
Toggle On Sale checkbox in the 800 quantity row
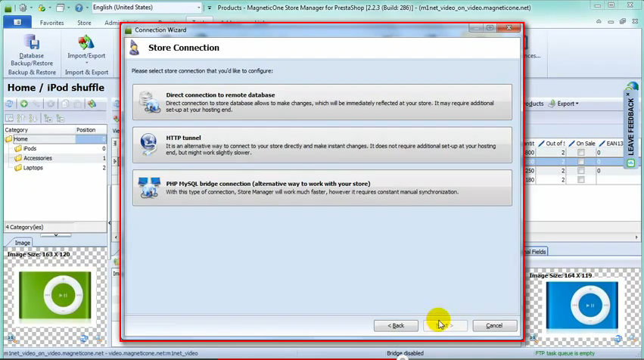coord(580,152)
